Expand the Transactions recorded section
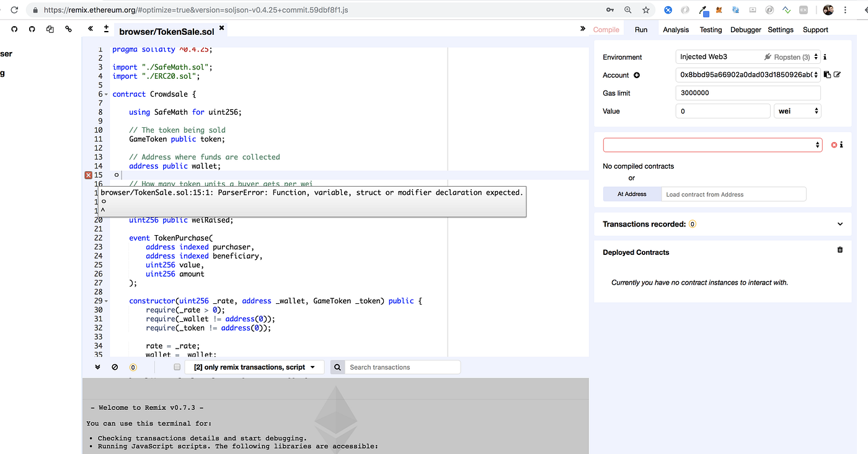 click(x=840, y=224)
